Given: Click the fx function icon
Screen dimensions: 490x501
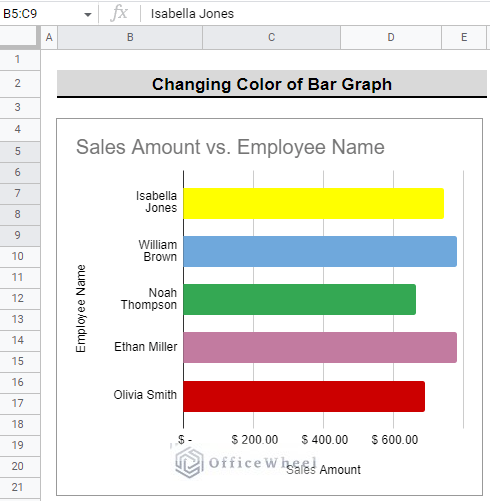Looking at the screenshot, I should point(119,14).
